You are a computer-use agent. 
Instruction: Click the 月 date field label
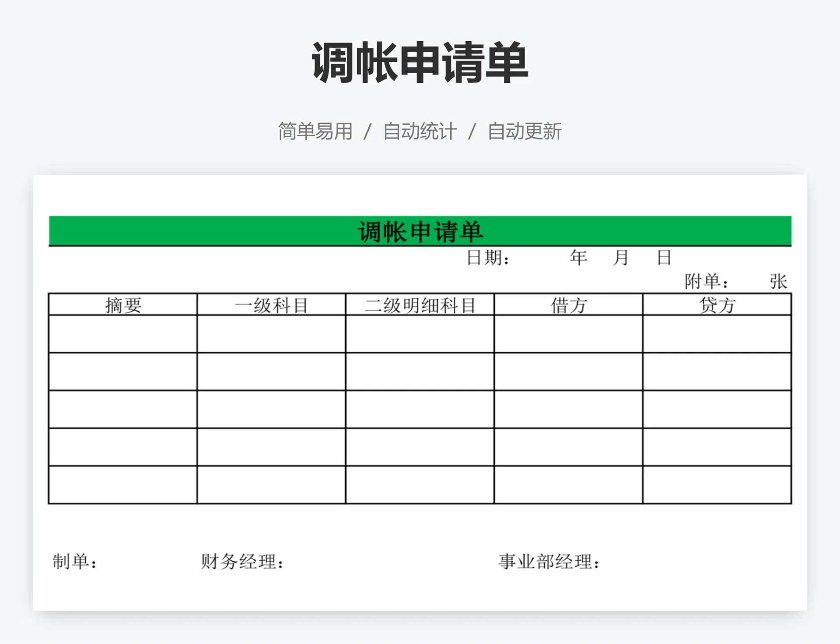click(x=620, y=258)
